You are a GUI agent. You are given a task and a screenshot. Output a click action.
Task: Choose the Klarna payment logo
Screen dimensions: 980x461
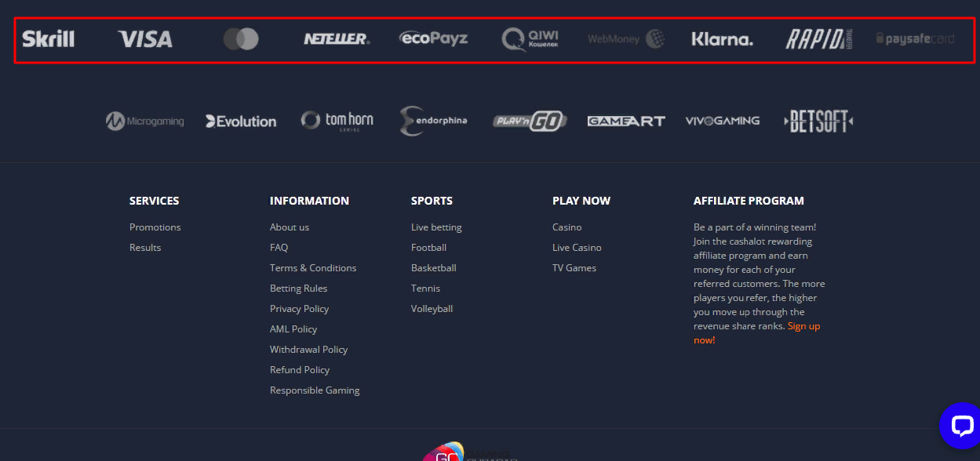pyautogui.click(x=722, y=38)
